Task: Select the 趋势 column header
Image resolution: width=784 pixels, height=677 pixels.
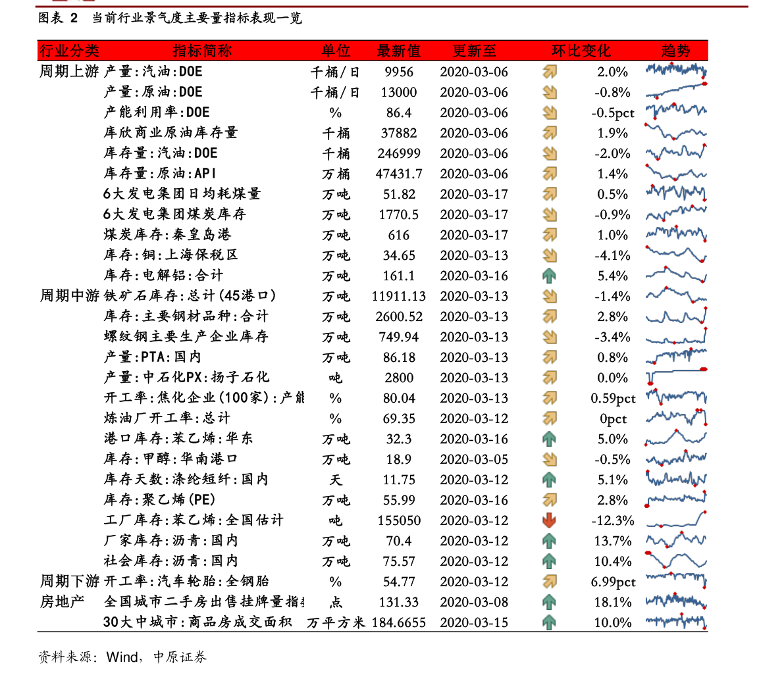Action: pos(675,51)
